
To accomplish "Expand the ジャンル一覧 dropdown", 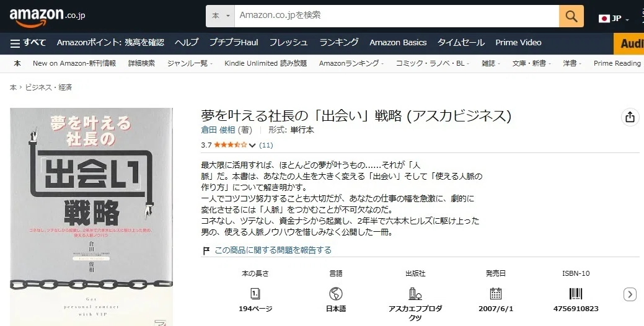I will pyautogui.click(x=190, y=63).
